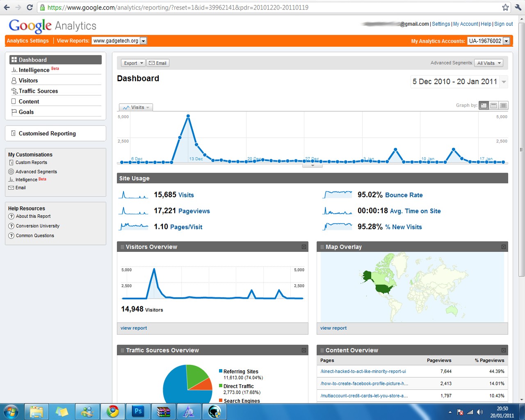
Task: Open WinRAR from the taskbar
Action: click(164, 411)
